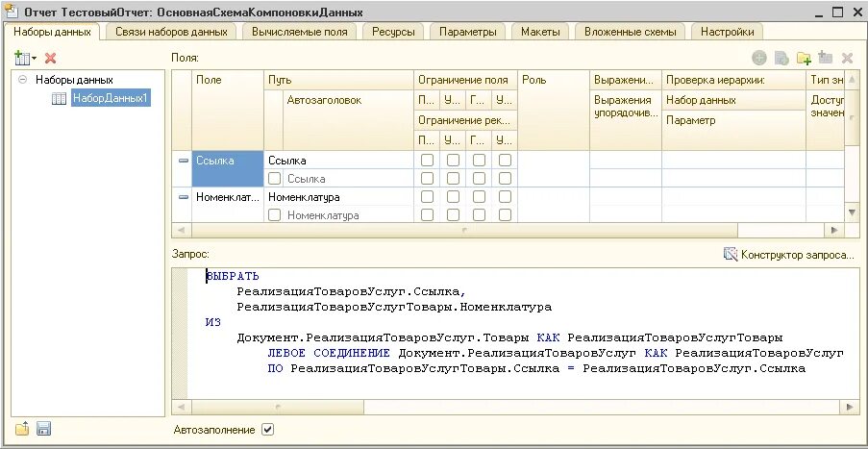Open add data set dropdown arrow
868x449 pixels.
pyautogui.click(x=34, y=58)
